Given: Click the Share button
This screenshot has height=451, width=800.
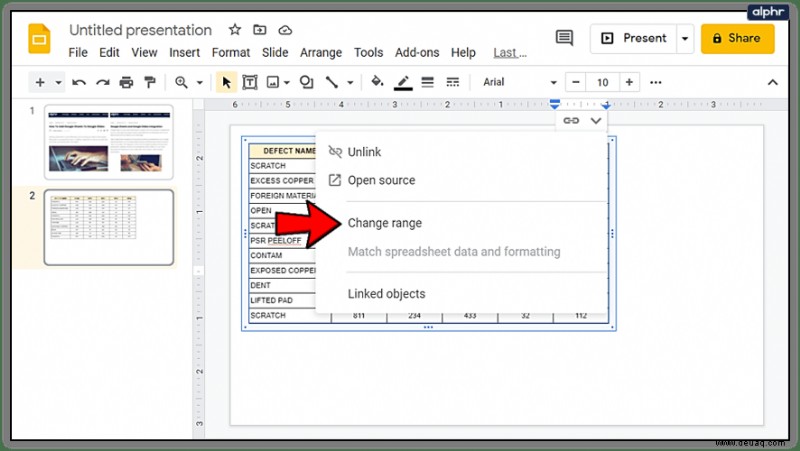Looking at the screenshot, I should pyautogui.click(x=737, y=38).
